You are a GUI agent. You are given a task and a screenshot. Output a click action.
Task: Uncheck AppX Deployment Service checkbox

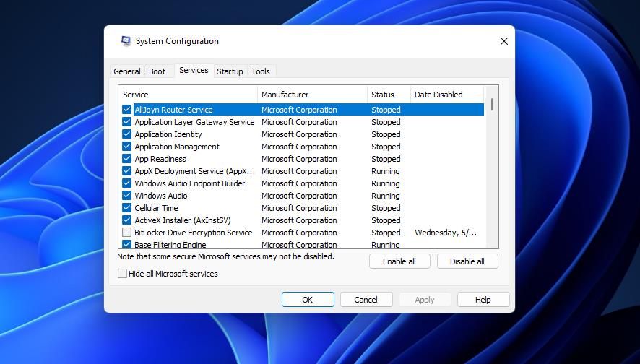[x=126, y=171]
